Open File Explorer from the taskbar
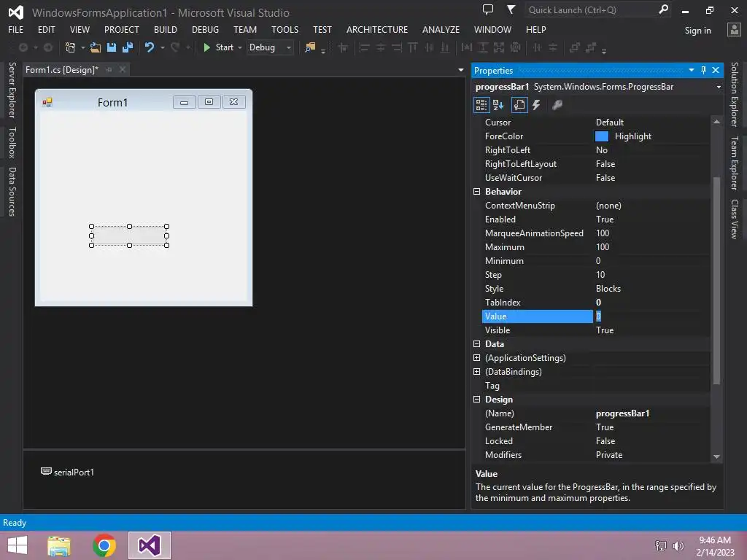 59,545
